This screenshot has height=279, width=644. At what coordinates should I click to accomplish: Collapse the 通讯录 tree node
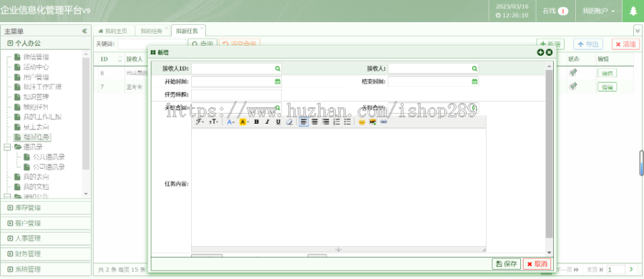[x=7, y=147]
